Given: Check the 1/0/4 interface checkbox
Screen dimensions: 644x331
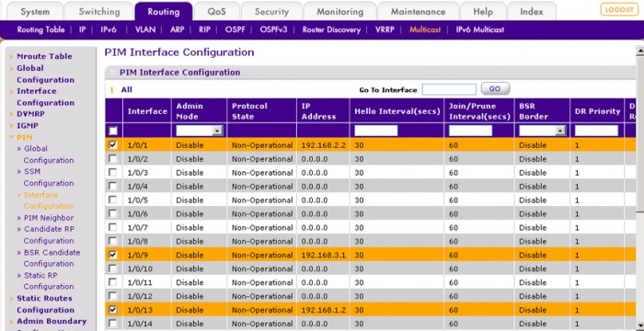Looking at the screenshot, I should 113,186.
